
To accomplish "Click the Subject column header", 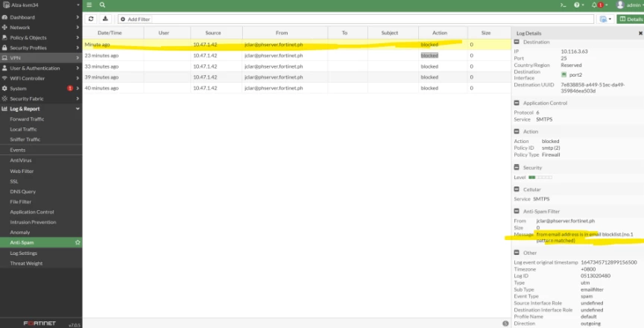I will pos(393,33).
